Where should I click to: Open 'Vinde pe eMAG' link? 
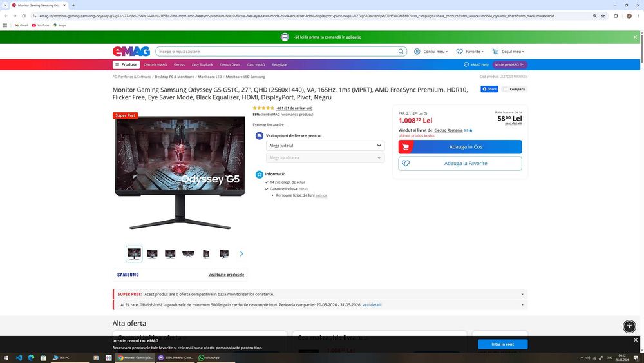509,64
